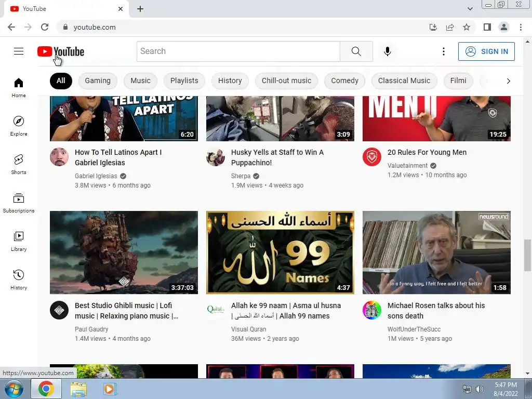Select the Playlists filter chip
The height and width of the screenshot is (399, 532).
pyautogui.click(x=184, y=81)
